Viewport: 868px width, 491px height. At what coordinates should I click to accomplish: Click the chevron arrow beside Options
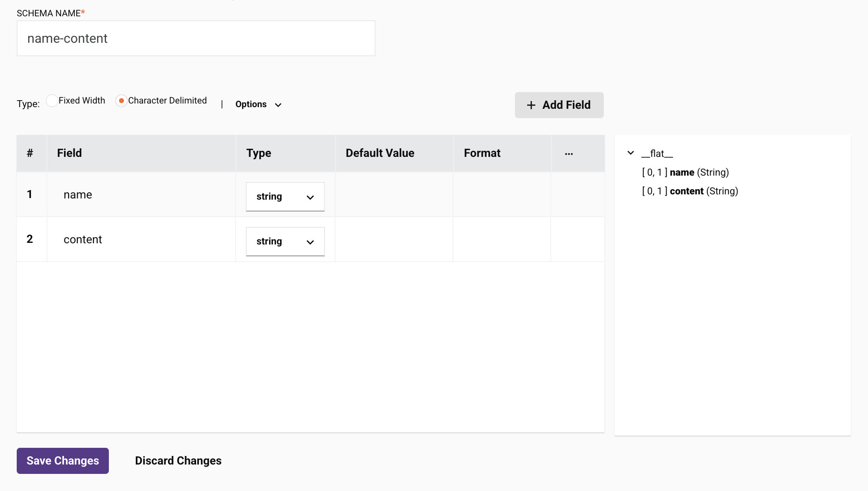278,105
